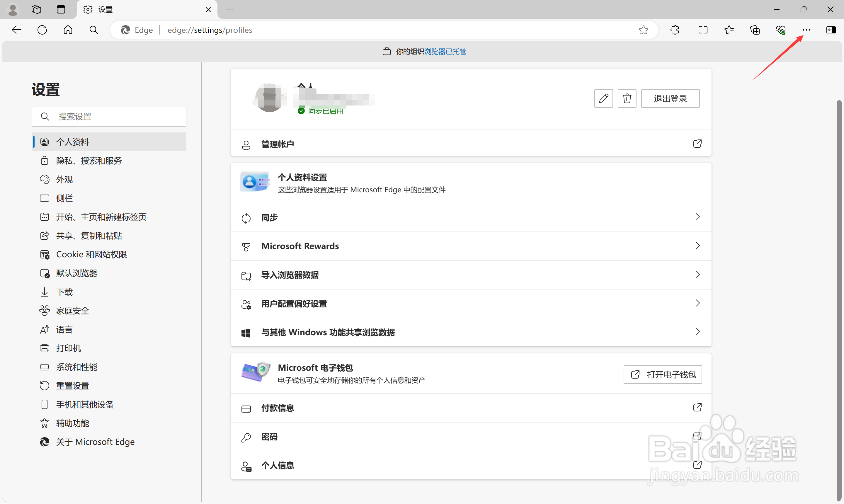
Task: Click the 搜索设置 input field
Action: [109, 117]
